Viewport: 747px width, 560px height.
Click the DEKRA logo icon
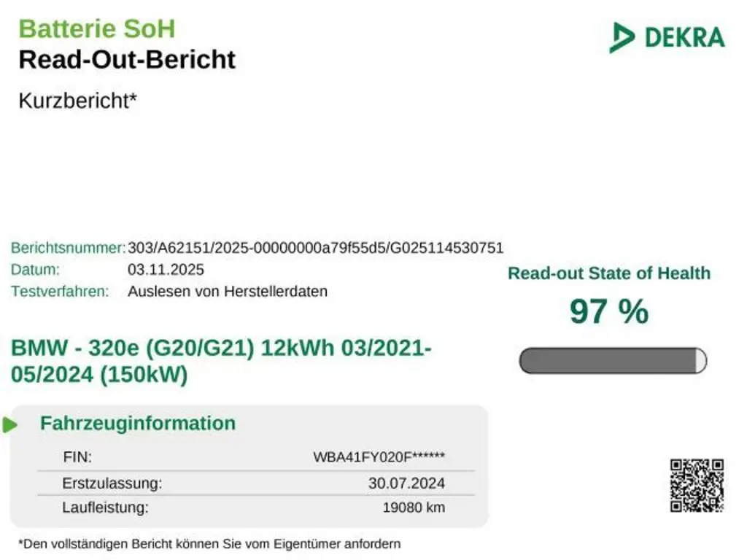coord(622,37)
